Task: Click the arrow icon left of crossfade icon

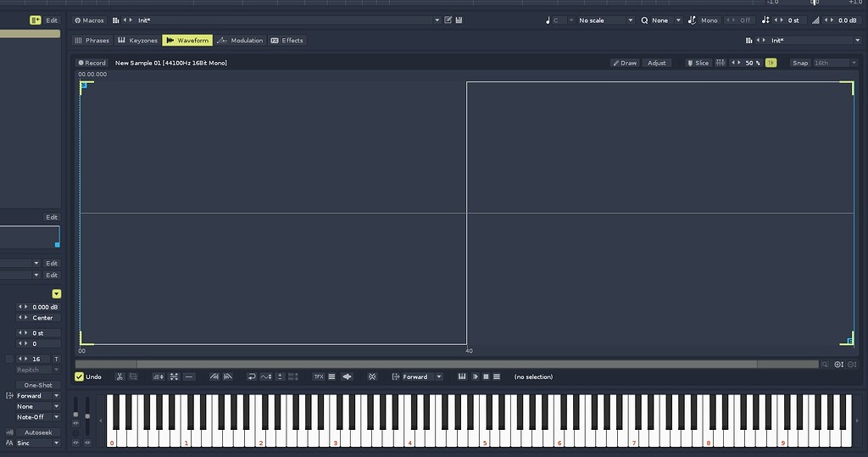Action: [x=347, y=376]
